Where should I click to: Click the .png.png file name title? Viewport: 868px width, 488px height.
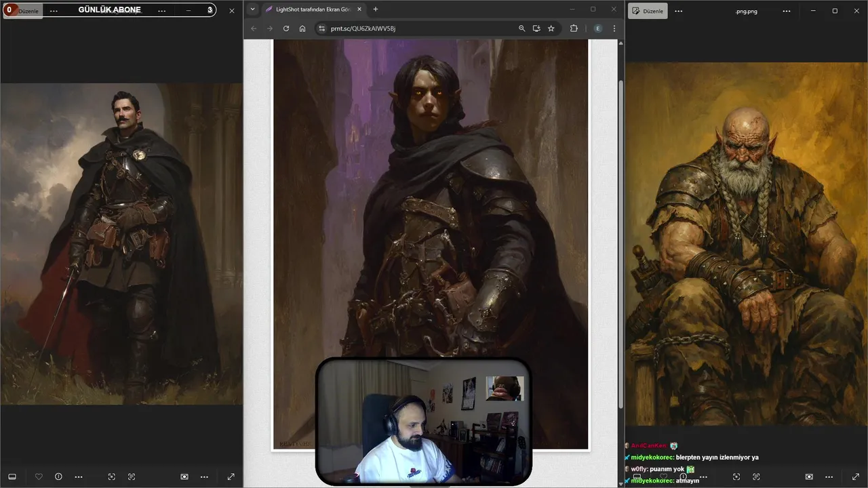746,11
